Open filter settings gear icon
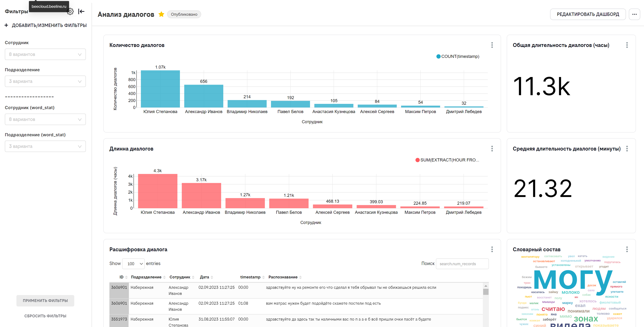The image size is (644, 327). (71, 11)
